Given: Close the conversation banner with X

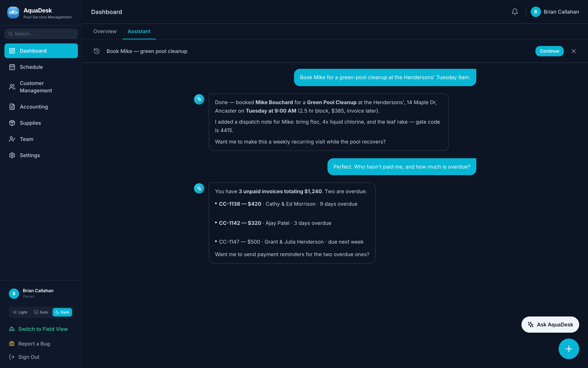Looking at the screenshot, I should pos(574,51).
